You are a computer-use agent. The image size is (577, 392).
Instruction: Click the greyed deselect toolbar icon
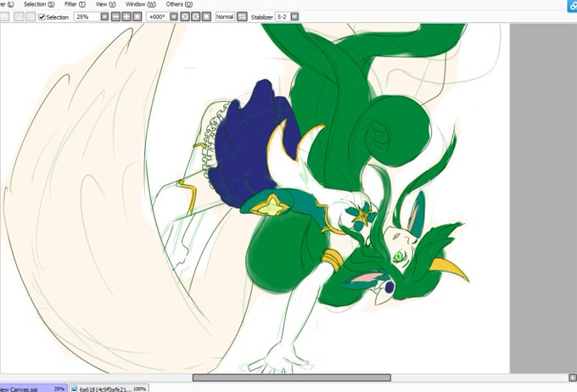pyautogui.click(x=19, y=17)
